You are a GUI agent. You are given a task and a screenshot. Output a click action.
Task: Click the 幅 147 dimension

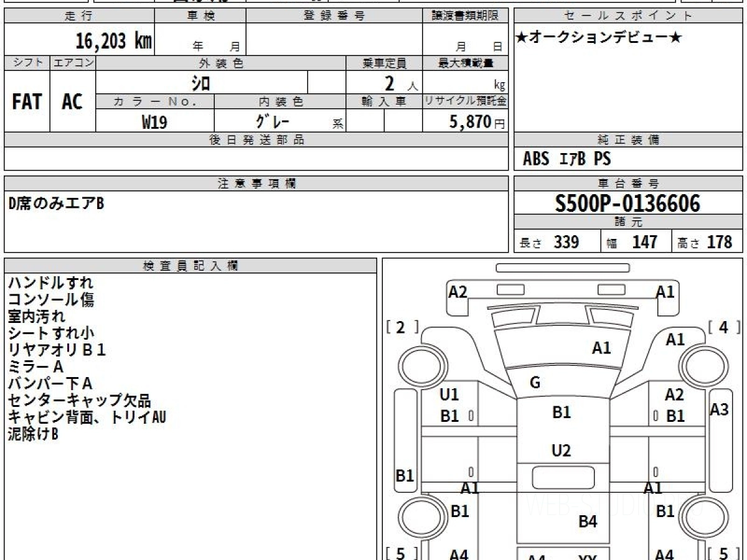pyautogui.click(x=632, y=242)
